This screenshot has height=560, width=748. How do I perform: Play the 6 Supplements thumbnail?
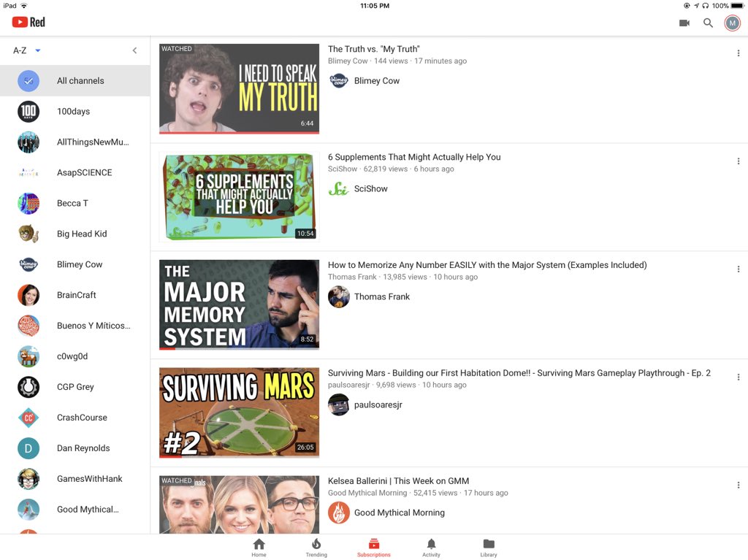pos(239,196)
